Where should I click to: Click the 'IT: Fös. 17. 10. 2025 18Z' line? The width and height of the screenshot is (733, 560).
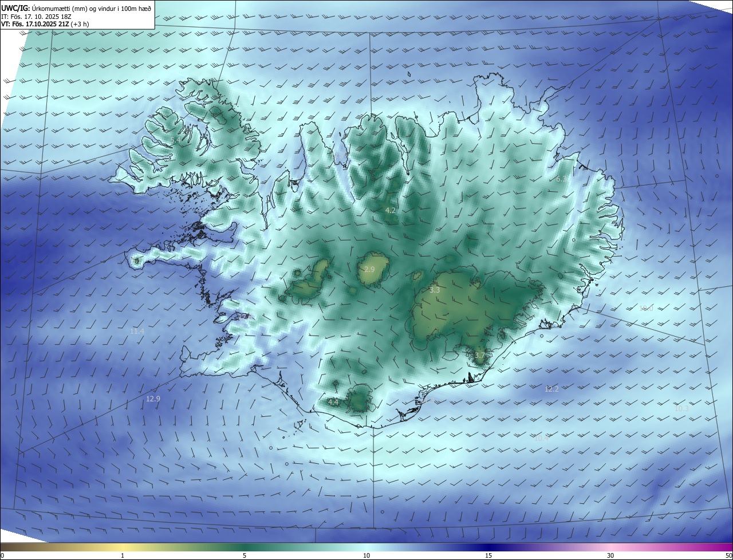pyautogui.click(x=35, y=17)
